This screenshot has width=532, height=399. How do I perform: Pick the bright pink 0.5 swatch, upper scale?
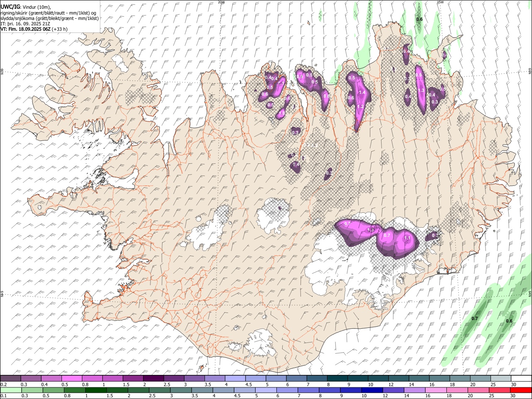(x=71, y=379)
